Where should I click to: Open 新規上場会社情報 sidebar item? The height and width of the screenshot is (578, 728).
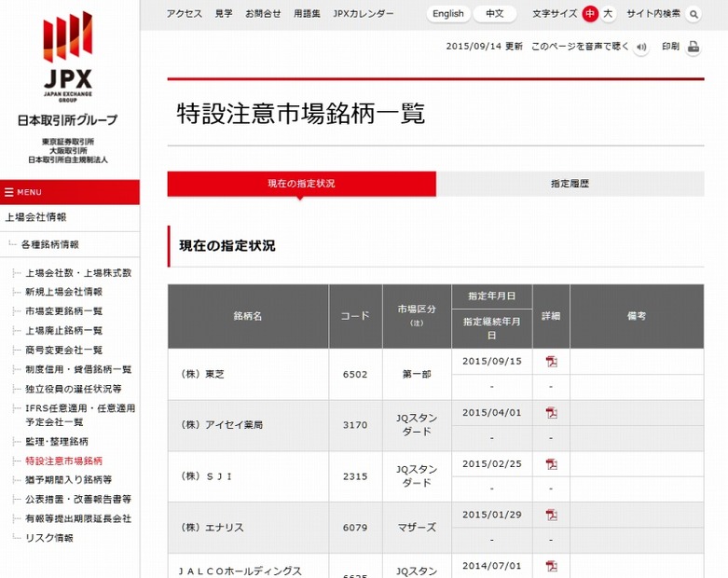[64, 292]
